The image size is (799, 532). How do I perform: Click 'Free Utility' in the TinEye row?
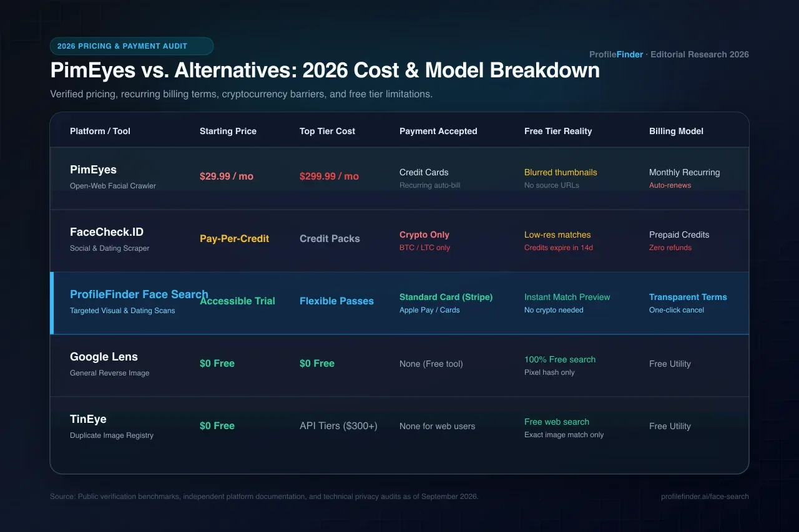click(670, 426)
